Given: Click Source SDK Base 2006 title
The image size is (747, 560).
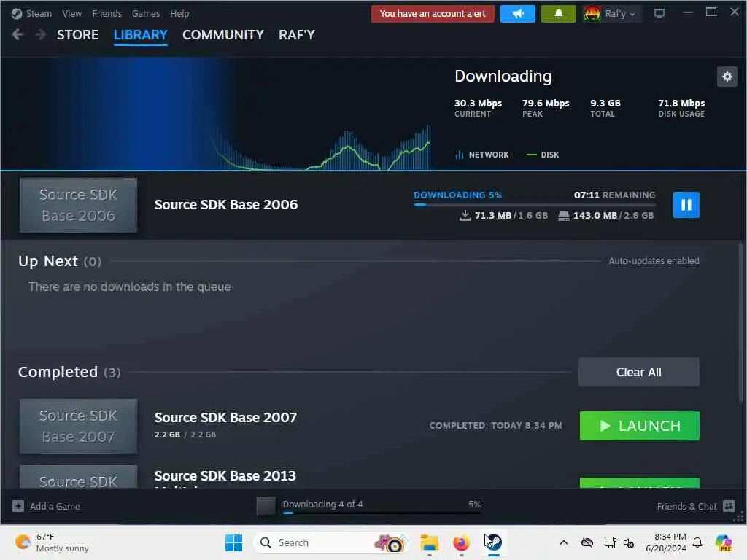Looking at the screenshot, I should click(x=226, y=205).
